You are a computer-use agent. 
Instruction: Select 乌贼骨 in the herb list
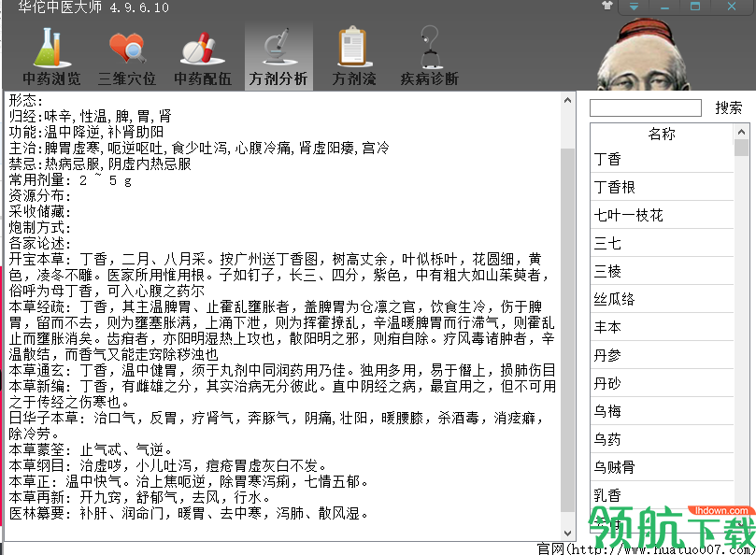[662, 467]
